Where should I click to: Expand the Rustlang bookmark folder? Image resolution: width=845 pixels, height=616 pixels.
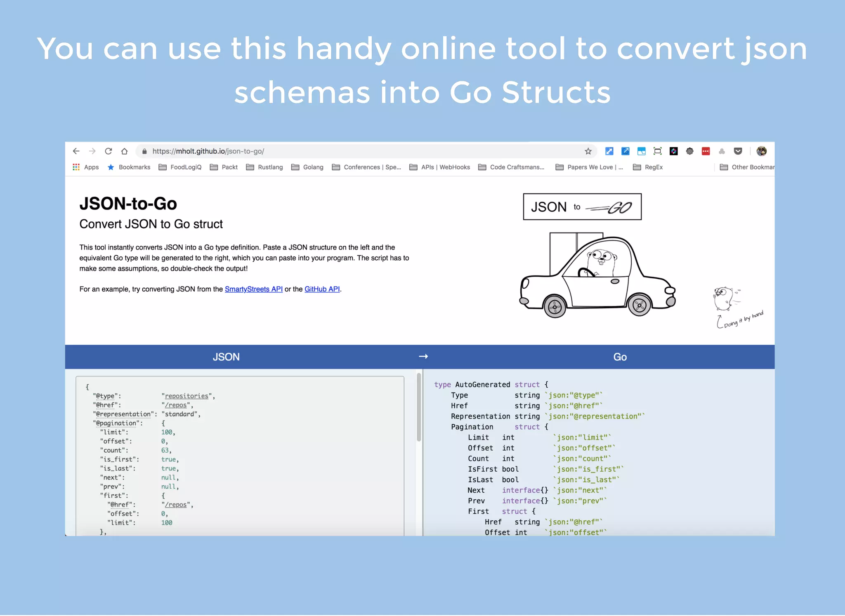264,167
